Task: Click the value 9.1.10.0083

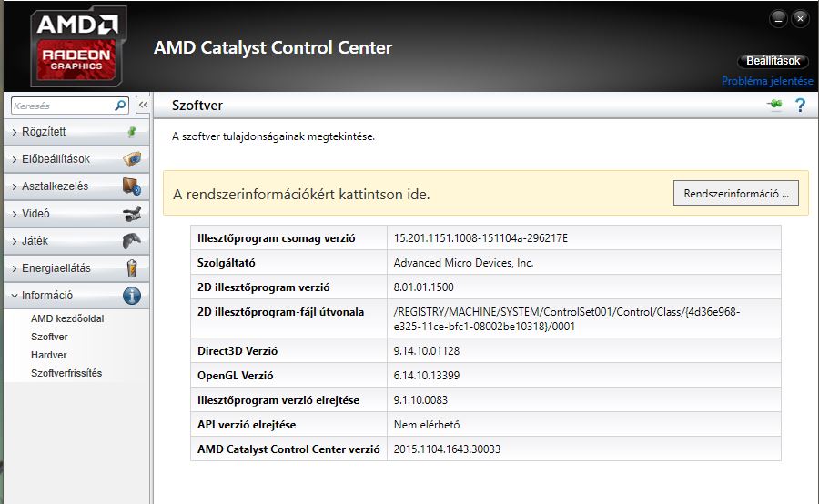Action: (x=420, y=400)
